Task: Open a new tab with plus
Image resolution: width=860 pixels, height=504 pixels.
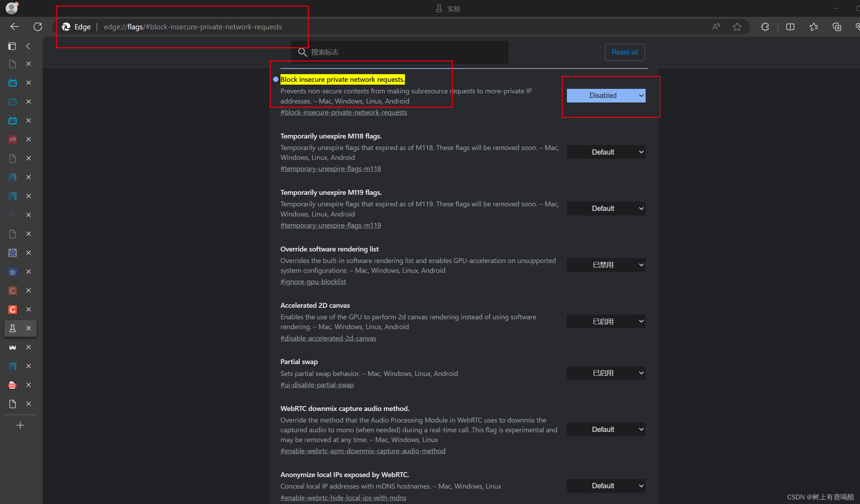Action: [x=20, y=426]
